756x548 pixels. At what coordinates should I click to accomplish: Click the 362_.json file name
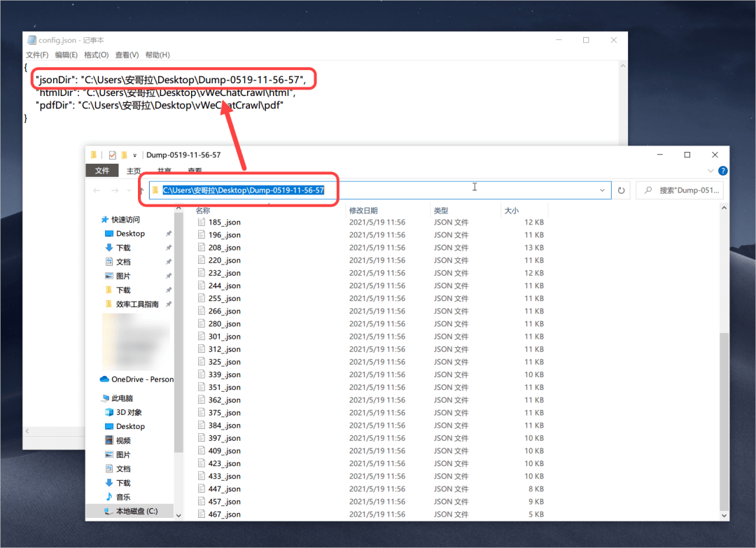224,400
